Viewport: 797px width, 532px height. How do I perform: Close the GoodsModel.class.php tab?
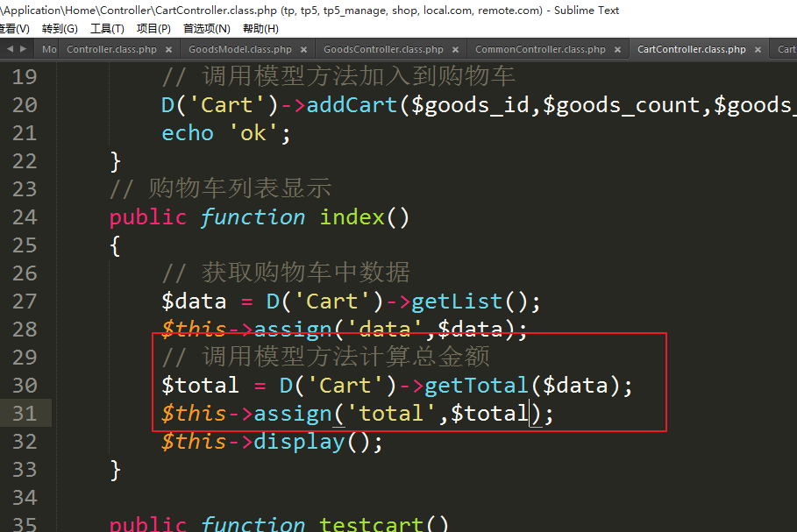coord(305,50)
